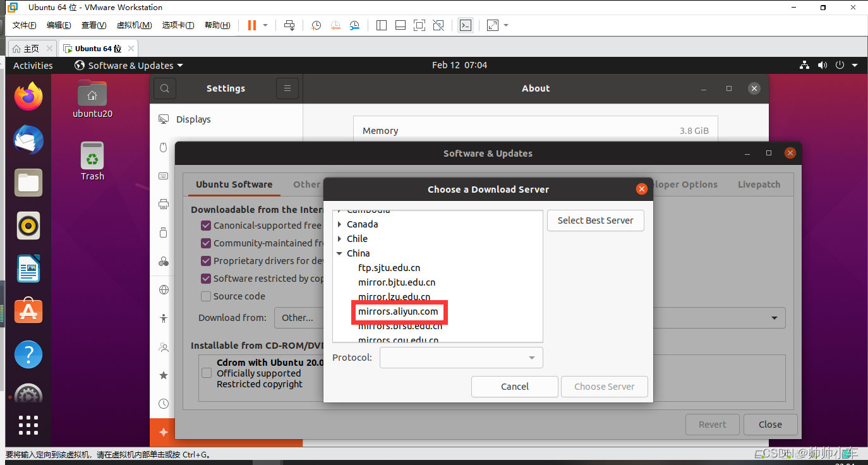The width and height of the screenshot is (868, 465).
Task: Select the ubuntu20 home folder desktop icon
Action: click(x=92, y=100)
